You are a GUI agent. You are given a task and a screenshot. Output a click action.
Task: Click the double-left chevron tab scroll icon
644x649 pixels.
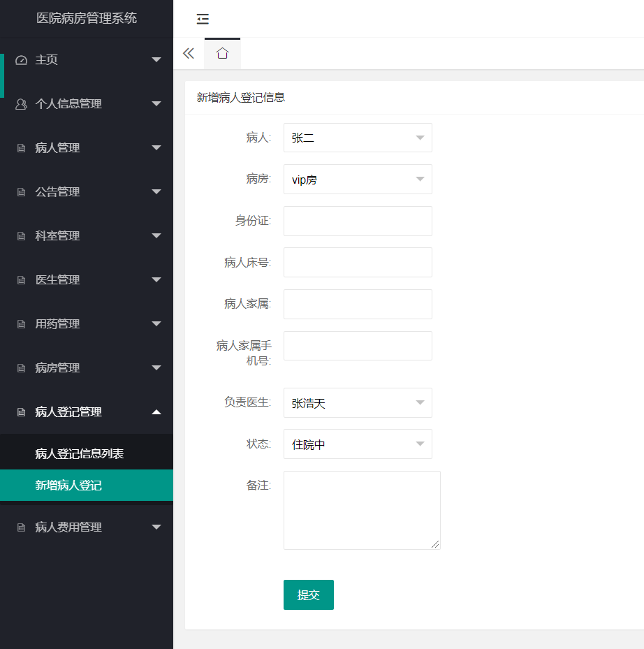[x=189, y=53]
